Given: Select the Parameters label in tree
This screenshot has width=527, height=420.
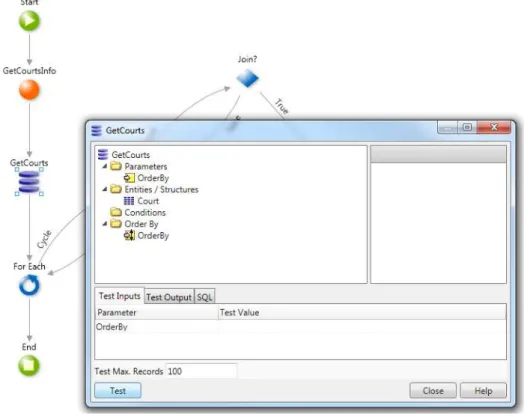Looking at the screenshot, I should (146, 166).
